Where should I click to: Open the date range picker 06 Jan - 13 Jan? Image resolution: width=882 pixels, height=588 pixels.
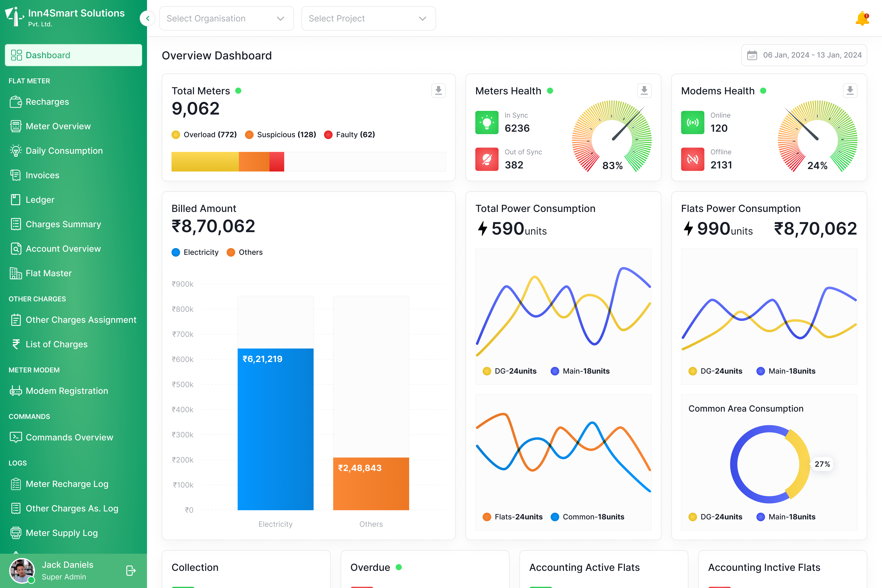click(x=804, y=55)
